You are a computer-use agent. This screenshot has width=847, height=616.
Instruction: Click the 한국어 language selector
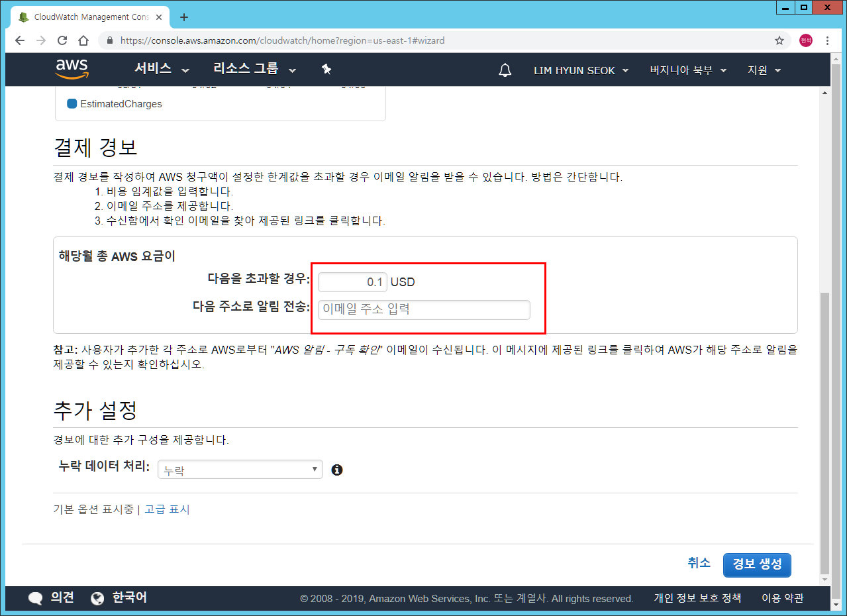point(130,598)
